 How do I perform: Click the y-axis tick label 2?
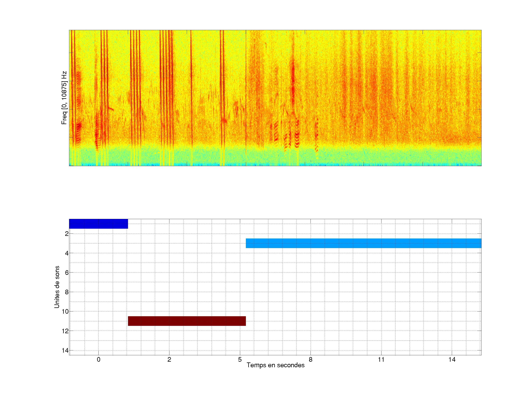click(67, 234)
